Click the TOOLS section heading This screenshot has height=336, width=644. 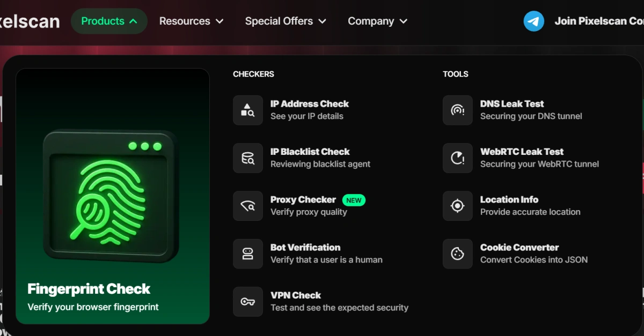click(x=456, y=74)
